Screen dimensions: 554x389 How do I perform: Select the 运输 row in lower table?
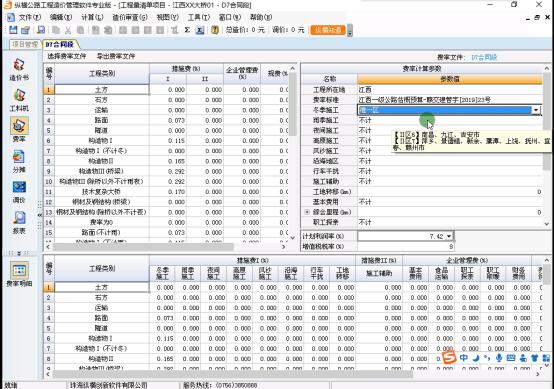pyautogui.click(x=102, y=308)
